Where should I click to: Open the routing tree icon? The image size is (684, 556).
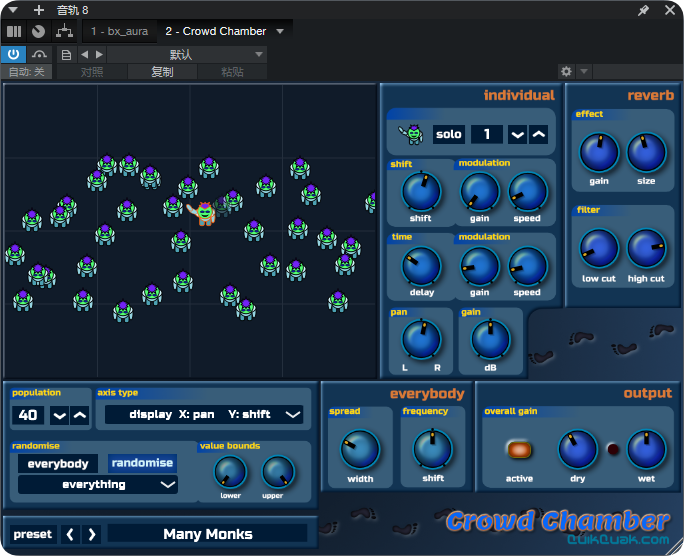point(65,31)
